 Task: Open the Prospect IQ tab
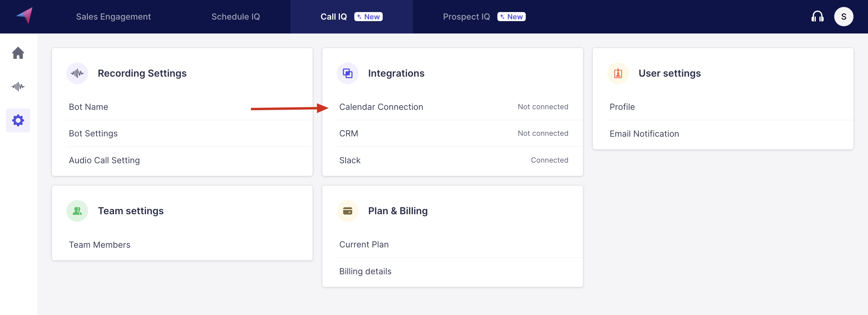point(466,17)
